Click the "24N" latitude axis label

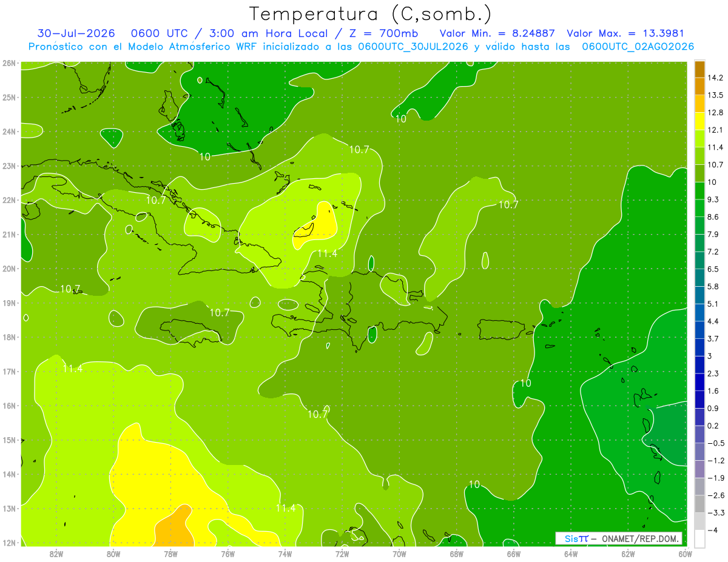[9, 131]
